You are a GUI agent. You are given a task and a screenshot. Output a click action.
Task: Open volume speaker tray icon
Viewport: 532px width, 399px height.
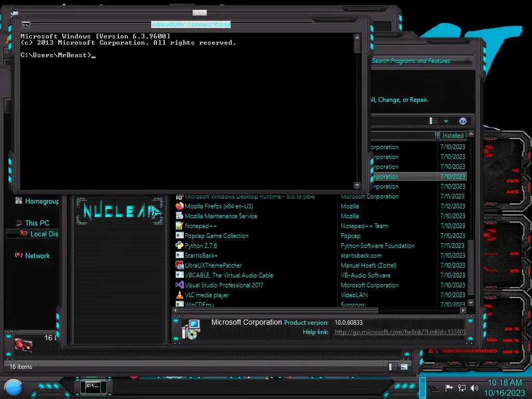[x=474, y=388]
